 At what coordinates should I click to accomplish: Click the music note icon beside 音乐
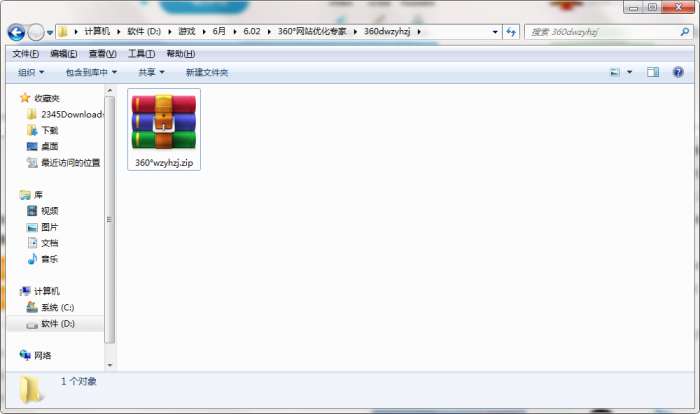click(32, 259)
